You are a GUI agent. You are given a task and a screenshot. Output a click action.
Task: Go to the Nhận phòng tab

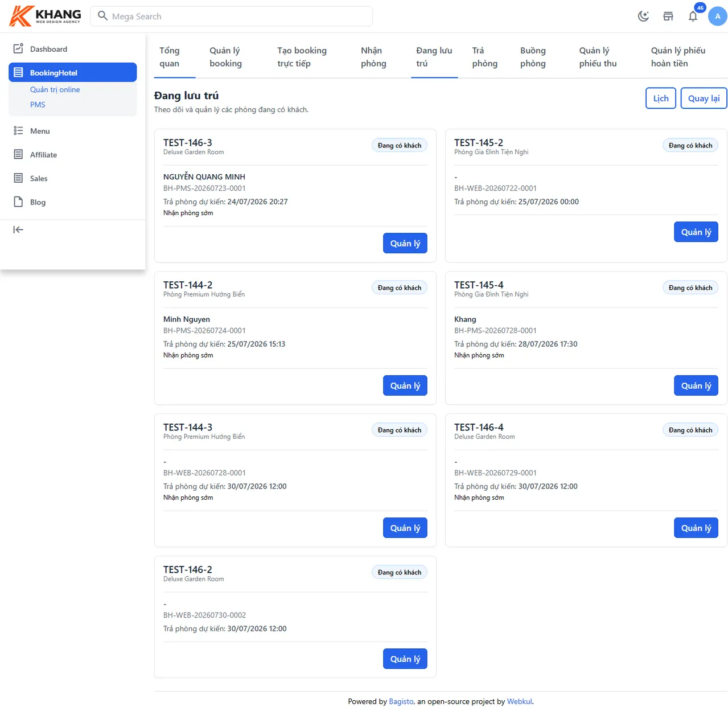tap(373, 57)
